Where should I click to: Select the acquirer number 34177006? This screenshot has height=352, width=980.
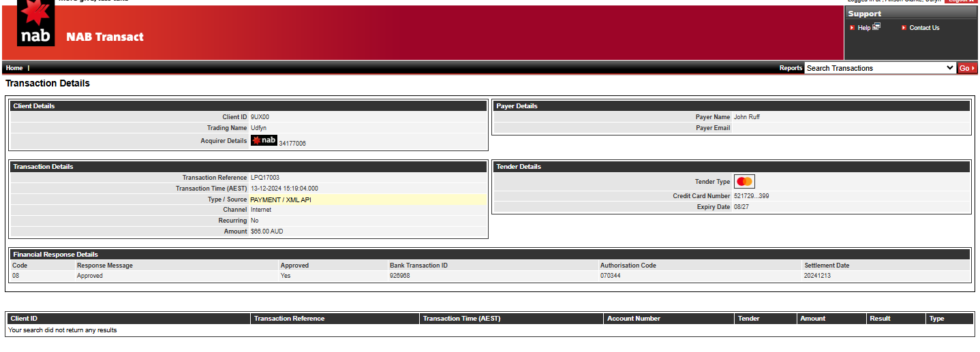292,144
